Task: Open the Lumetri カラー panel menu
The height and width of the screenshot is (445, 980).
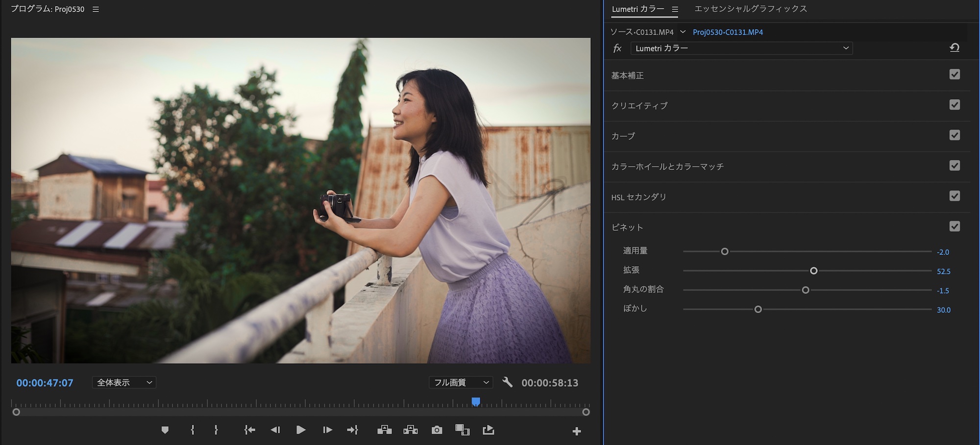Action: 675,9
